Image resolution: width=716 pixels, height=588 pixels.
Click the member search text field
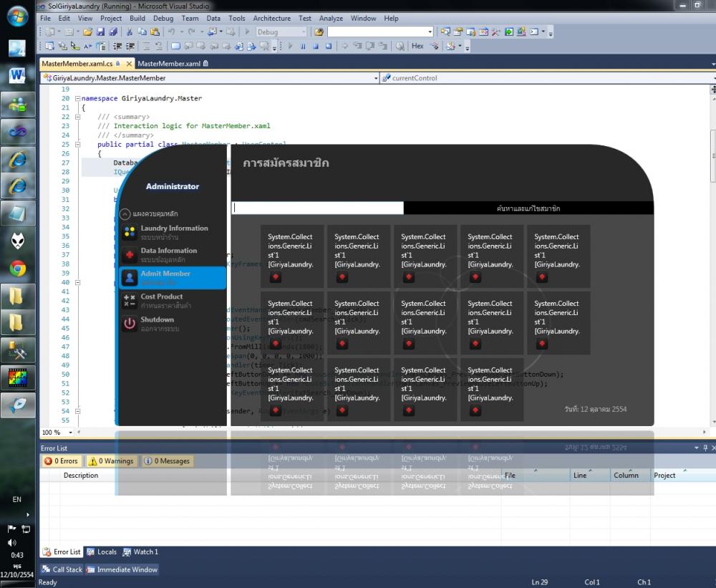[318, 208]
